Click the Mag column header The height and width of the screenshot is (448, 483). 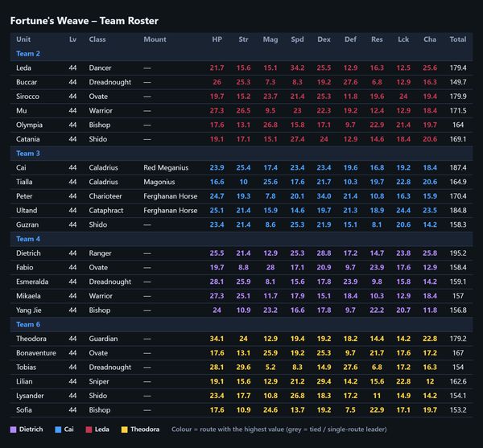click(270, 39)
